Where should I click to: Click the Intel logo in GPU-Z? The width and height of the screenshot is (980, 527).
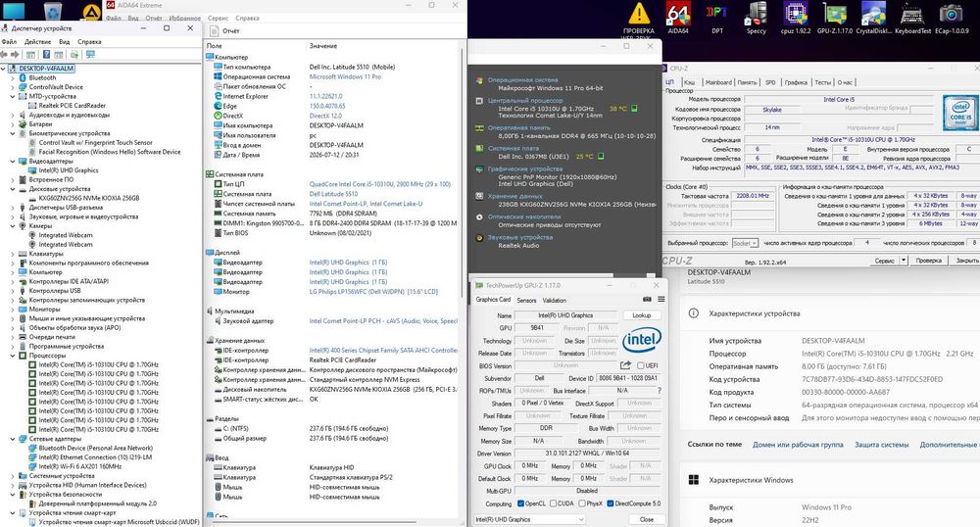642,340
